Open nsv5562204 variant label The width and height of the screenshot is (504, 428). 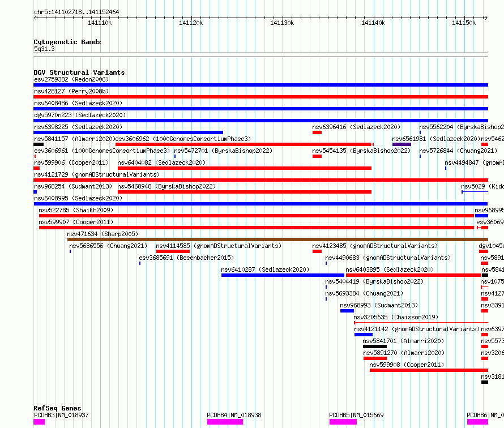(462, 127)
